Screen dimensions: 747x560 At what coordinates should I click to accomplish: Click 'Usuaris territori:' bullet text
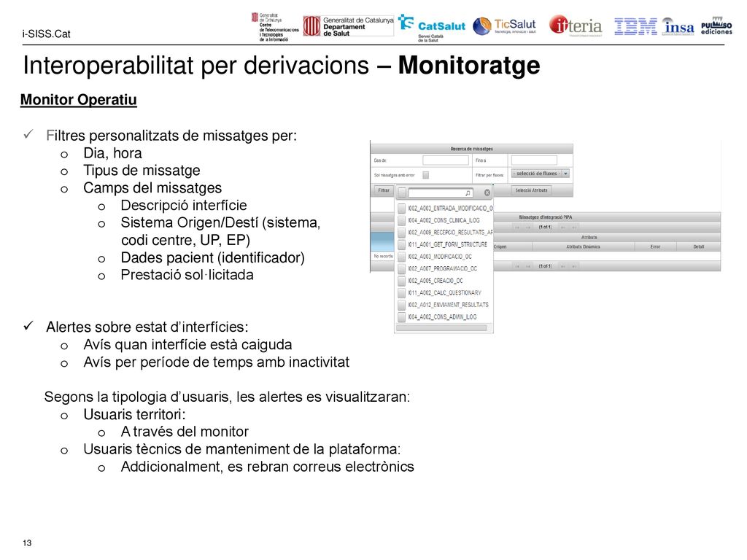pos(134,415)
